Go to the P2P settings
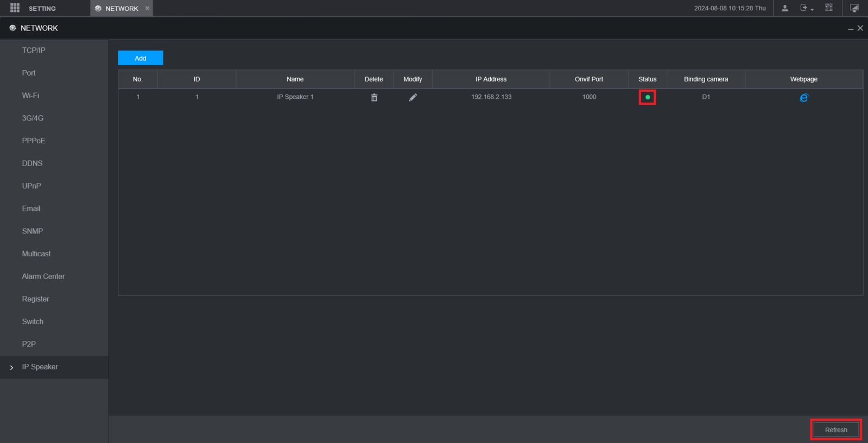Screen dimensions: 868x443 29,344
